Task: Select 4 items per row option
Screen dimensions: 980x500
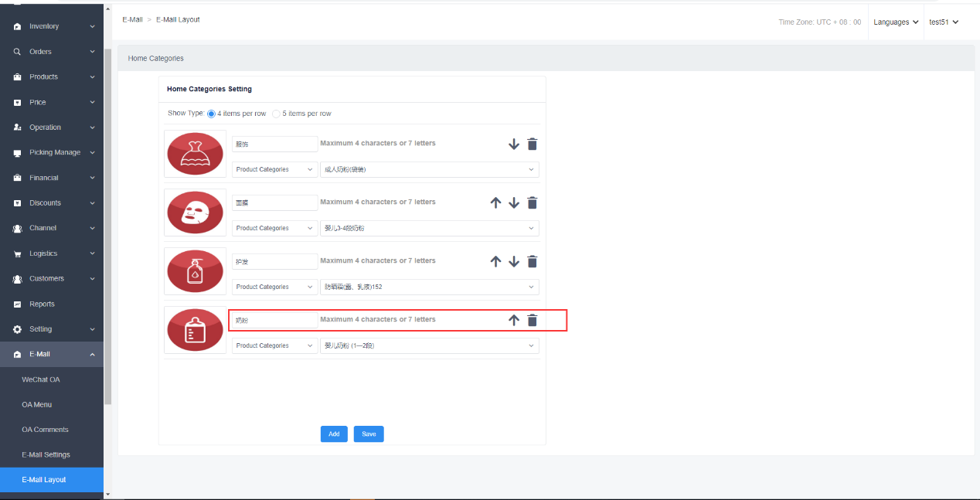Action: tap(212, 114)
